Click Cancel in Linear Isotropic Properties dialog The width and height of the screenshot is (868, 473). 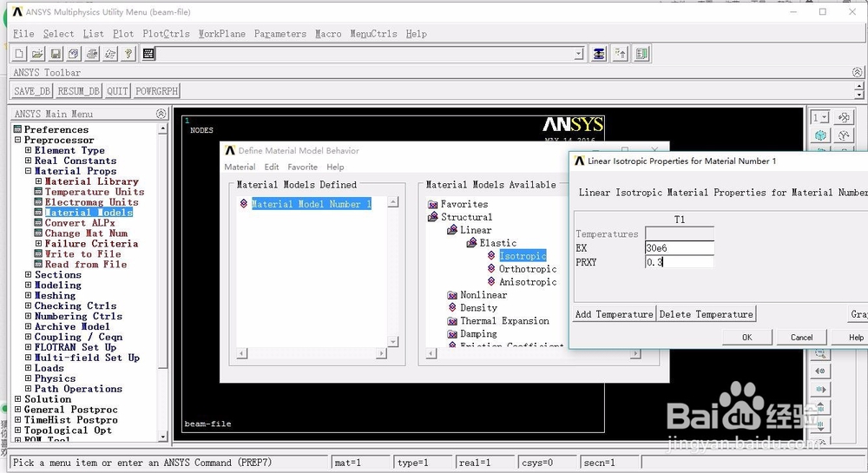click(x=801, y=338)
